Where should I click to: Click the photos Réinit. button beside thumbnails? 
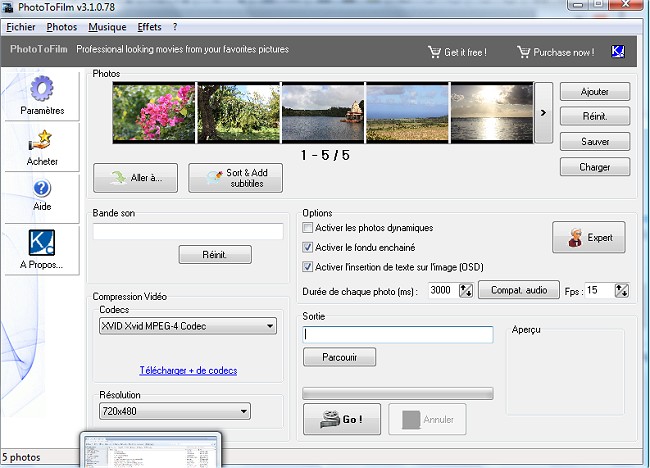click(x=595, y=116)
